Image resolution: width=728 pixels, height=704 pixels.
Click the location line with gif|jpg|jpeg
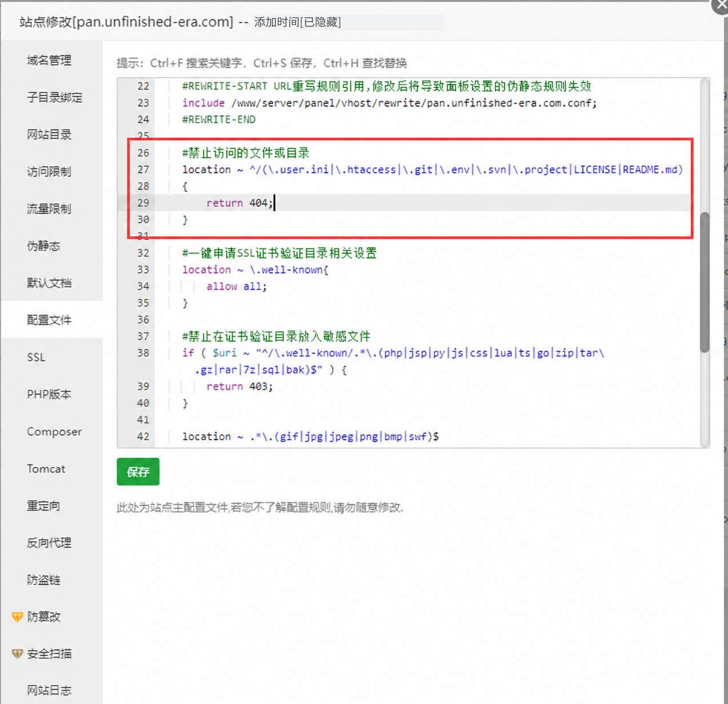coord(311,436)
